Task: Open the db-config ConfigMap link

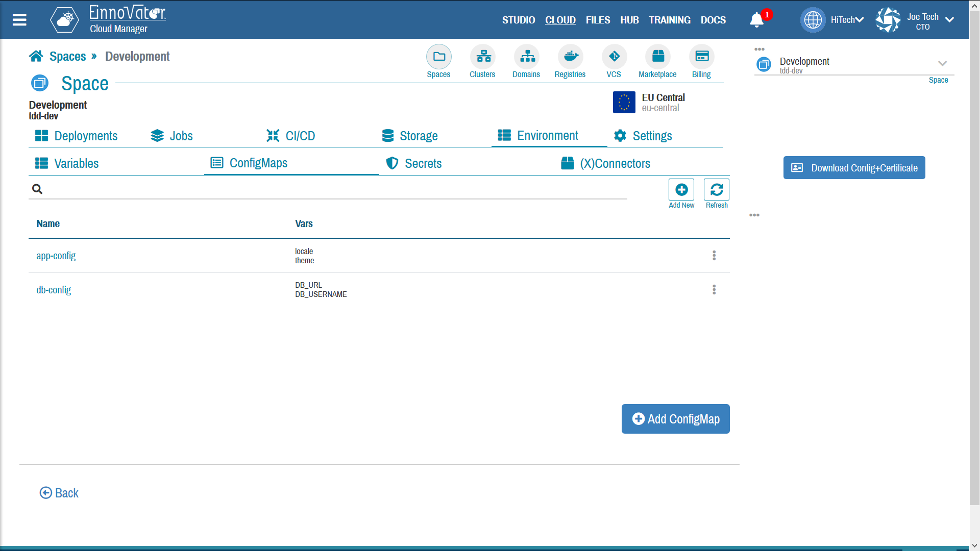Action: (x=54, y=290)
